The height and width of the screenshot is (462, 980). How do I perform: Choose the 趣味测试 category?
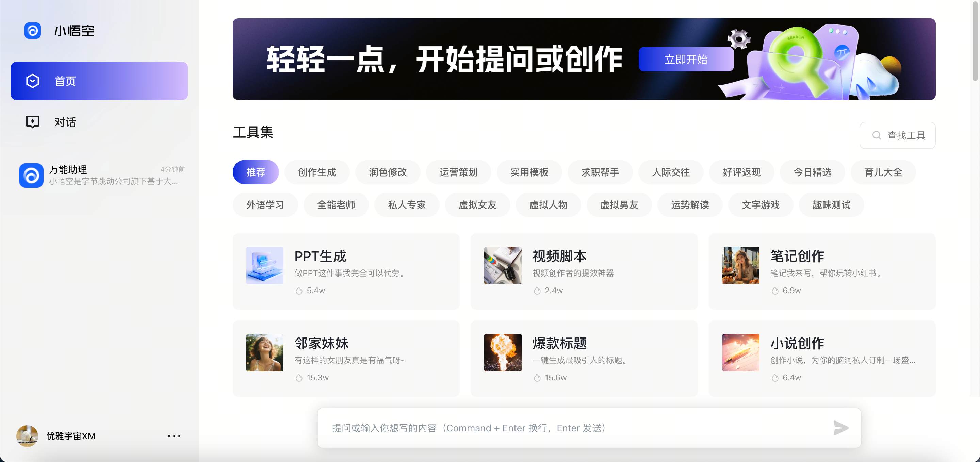[831, 205]
